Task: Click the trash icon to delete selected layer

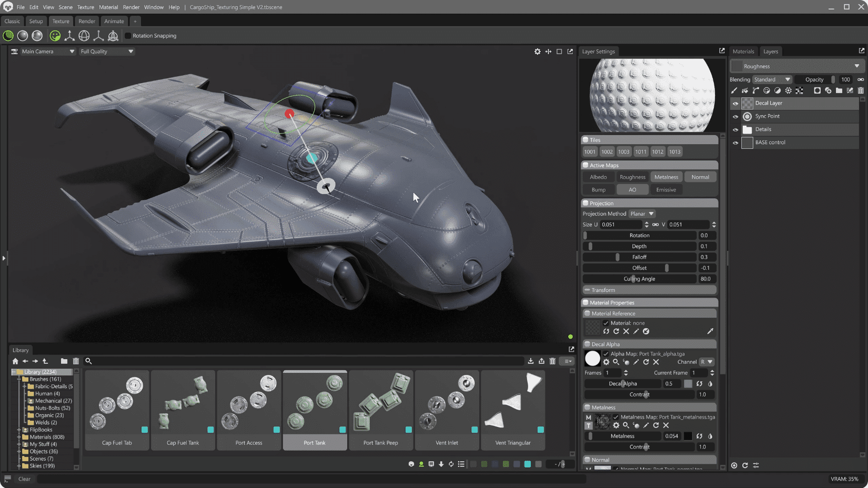Action: point(861,90)
